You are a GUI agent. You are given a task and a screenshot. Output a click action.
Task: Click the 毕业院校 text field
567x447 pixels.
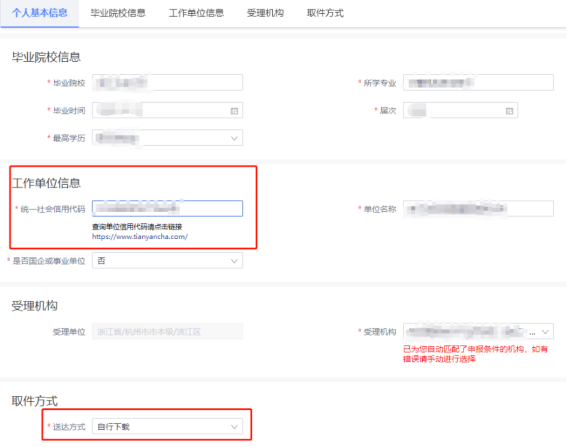point(167,82)
